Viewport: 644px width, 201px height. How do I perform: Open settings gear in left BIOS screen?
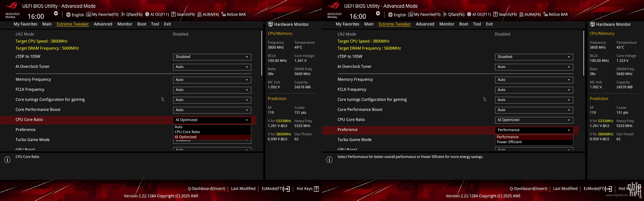[x=56, y=13]
